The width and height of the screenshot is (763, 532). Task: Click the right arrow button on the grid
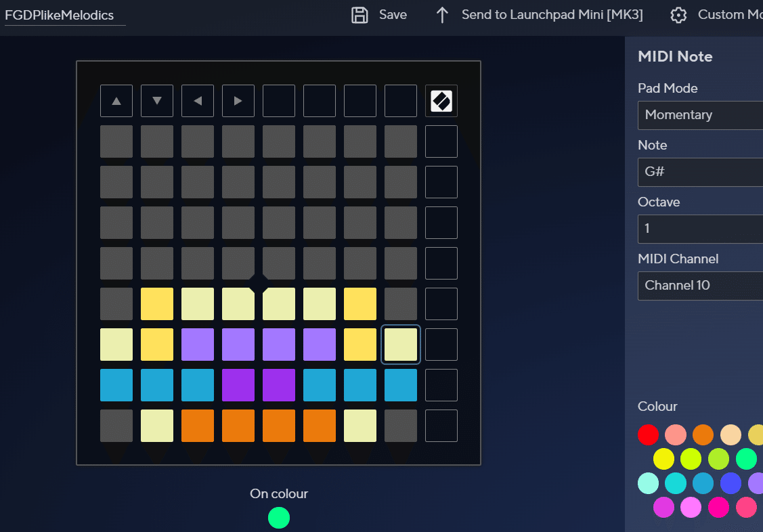point(238,101)
